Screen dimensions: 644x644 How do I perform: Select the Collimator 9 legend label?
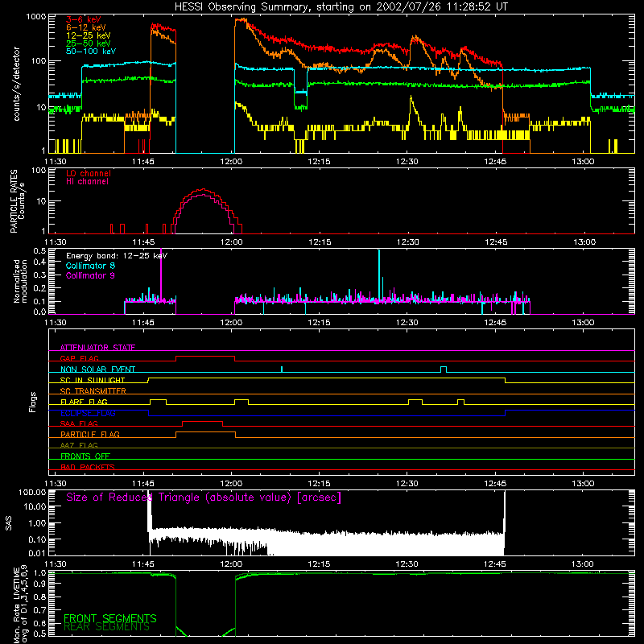90,275
